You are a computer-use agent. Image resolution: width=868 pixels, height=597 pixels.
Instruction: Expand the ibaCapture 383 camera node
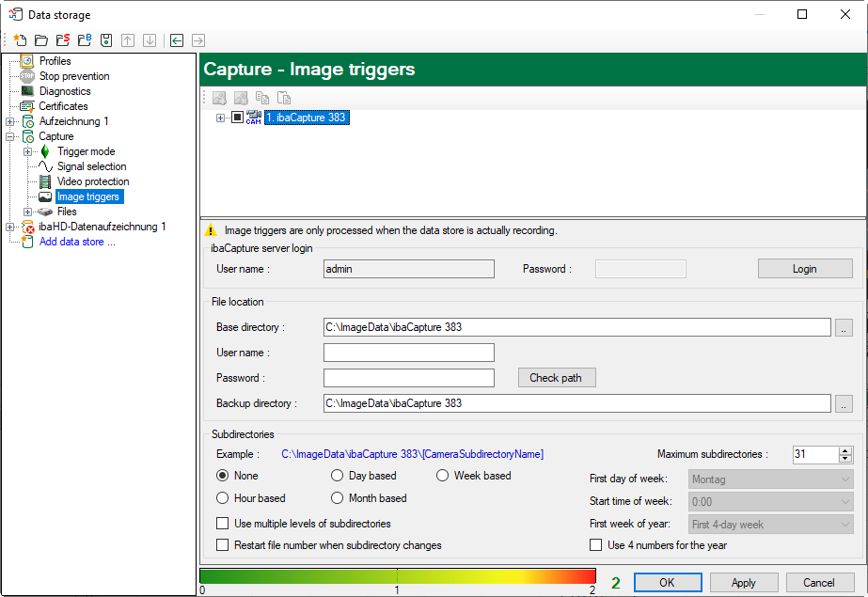click(221, 118)
